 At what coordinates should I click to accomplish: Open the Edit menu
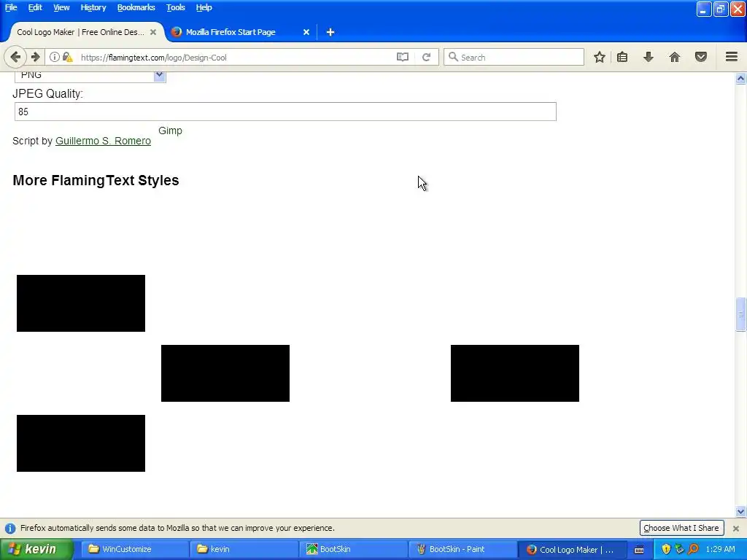point(35,7)
